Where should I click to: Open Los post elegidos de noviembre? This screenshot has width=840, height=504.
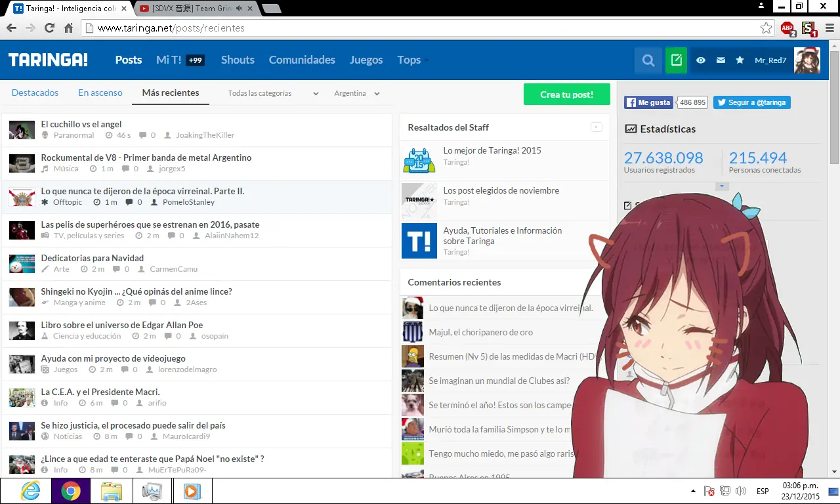(501, 190)
